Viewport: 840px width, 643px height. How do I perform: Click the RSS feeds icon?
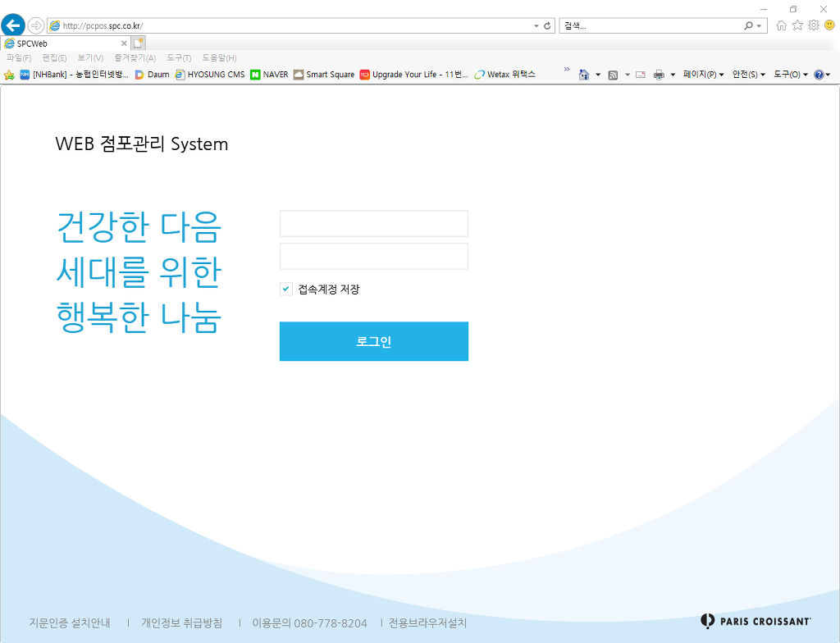(x=613, y=75)
